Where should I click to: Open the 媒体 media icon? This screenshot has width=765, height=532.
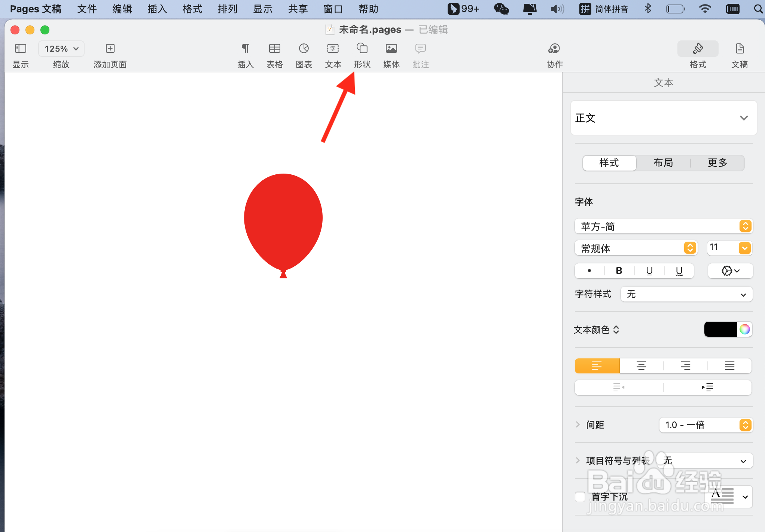[391, 49]
